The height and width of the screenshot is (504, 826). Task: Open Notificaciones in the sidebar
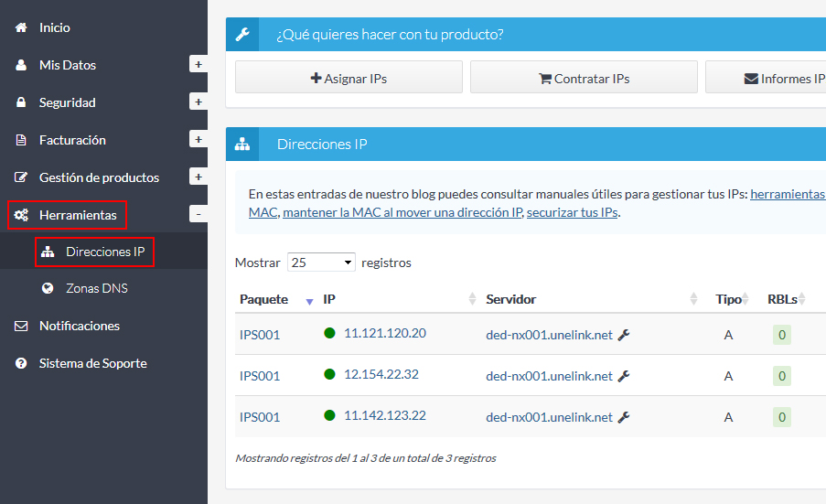click(x=79, y=326)
